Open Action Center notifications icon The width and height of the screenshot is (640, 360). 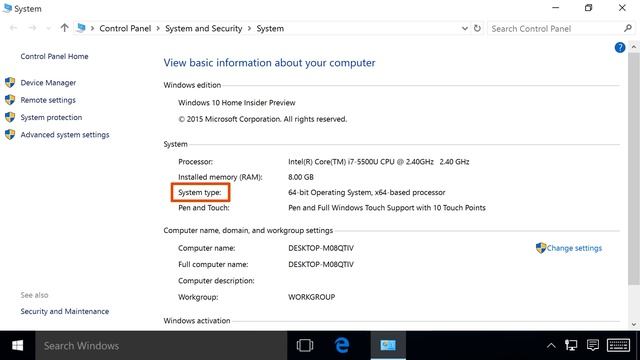click(593, 346)
